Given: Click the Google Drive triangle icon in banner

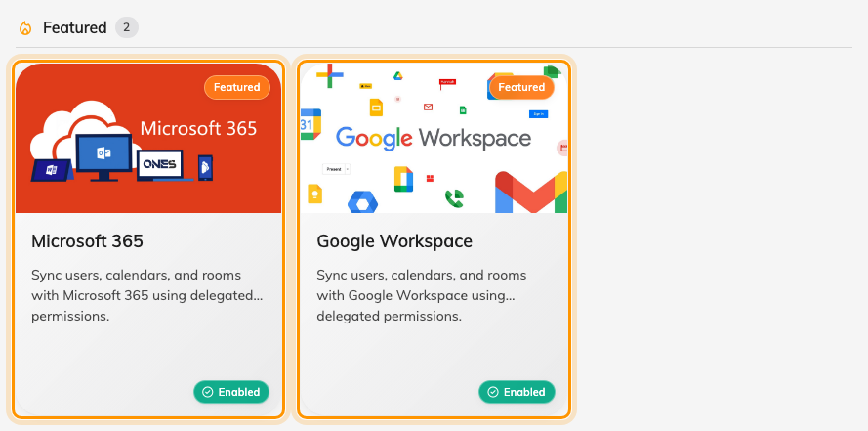Looking at the screenshot, I should point(397,76).
